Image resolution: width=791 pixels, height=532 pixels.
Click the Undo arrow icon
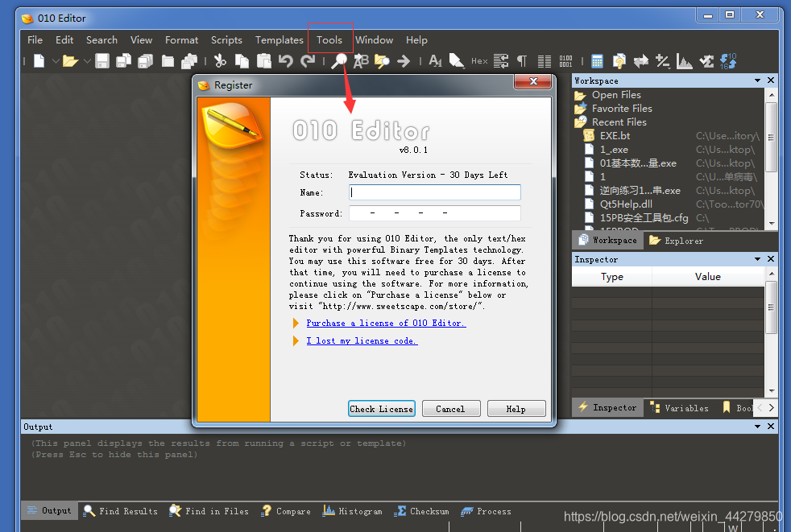(x=286, y=61)
